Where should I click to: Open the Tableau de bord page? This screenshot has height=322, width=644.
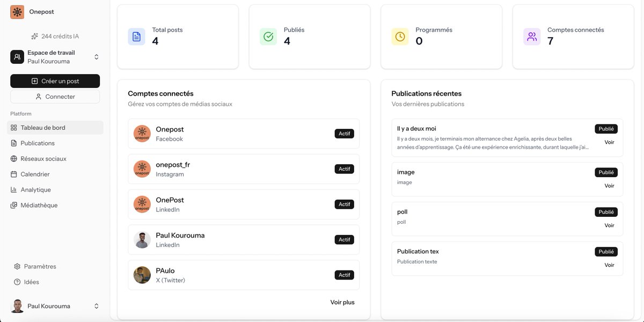pos(55,128)
